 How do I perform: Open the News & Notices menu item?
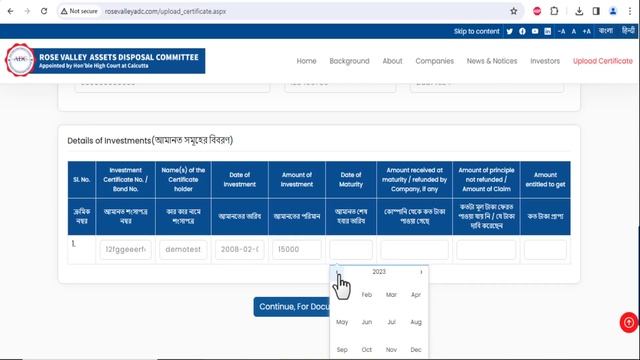click(492, 61)
